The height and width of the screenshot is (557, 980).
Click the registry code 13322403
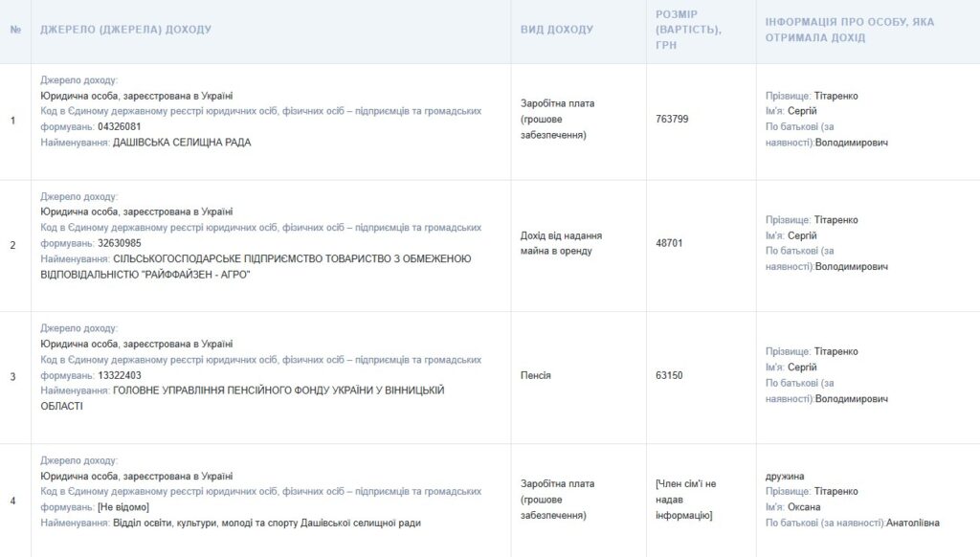(119, 375)
